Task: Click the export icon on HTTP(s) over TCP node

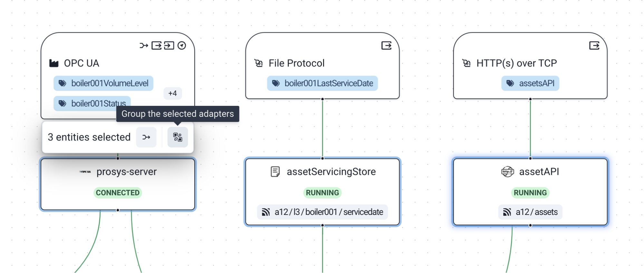Action: (x=594, y=45)
